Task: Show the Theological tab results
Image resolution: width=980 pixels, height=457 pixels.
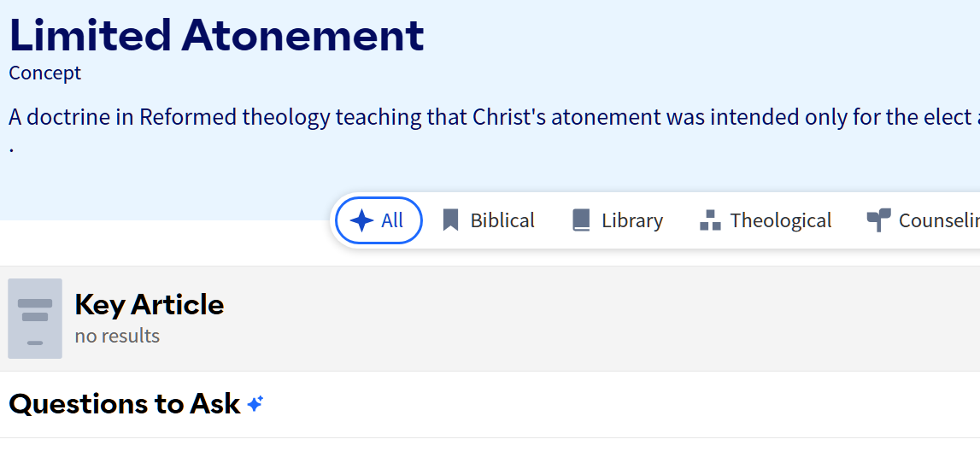Action: point(780,220)
